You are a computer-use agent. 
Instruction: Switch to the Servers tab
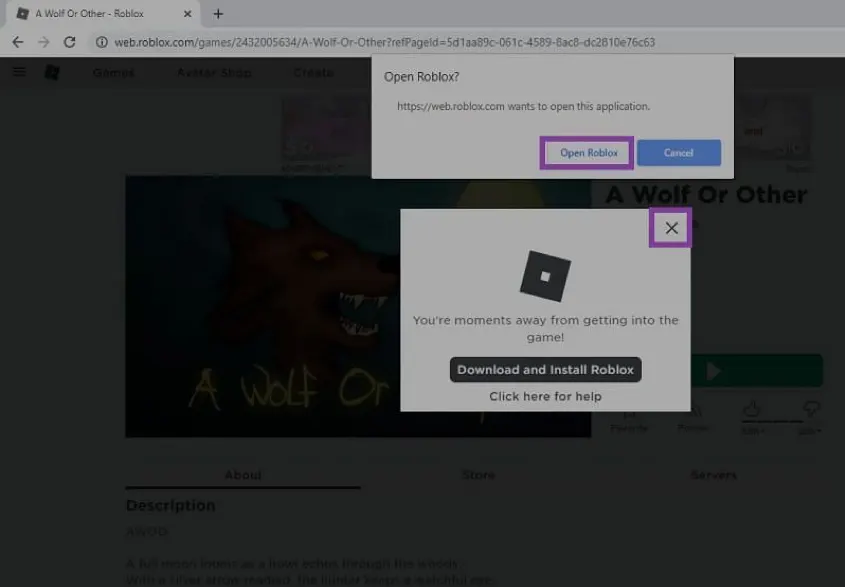(x=714, y=475)
